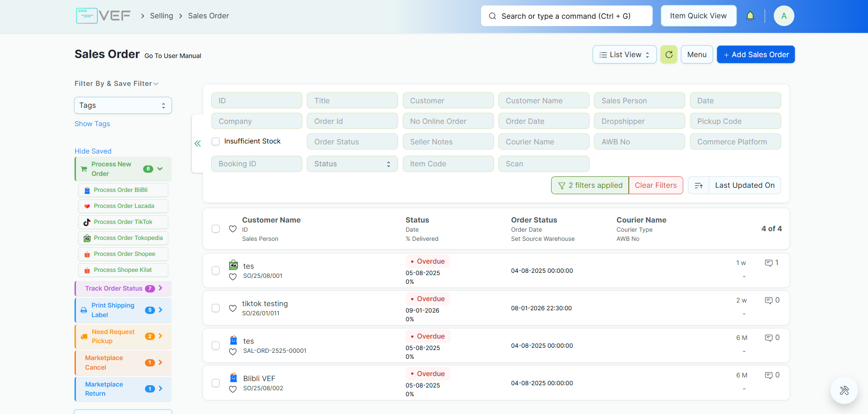Screen dimensions: 868x414
Task: Click the green refresh icon button
Action: (669, 55)
